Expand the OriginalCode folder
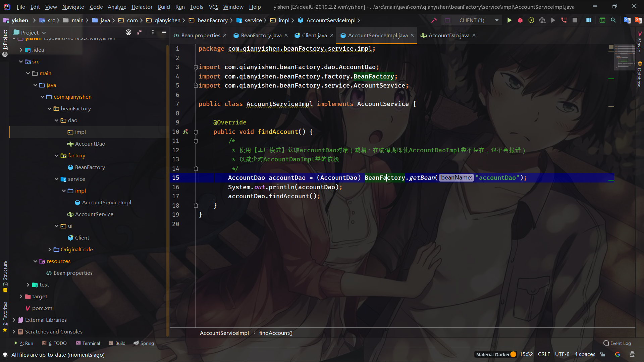 coord(49,249)
